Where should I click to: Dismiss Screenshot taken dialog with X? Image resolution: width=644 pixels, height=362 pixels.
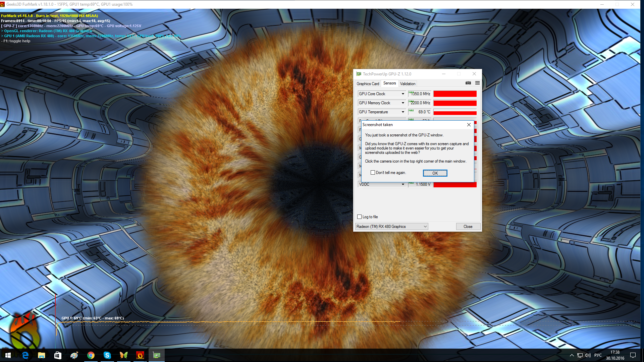point(469,125)
